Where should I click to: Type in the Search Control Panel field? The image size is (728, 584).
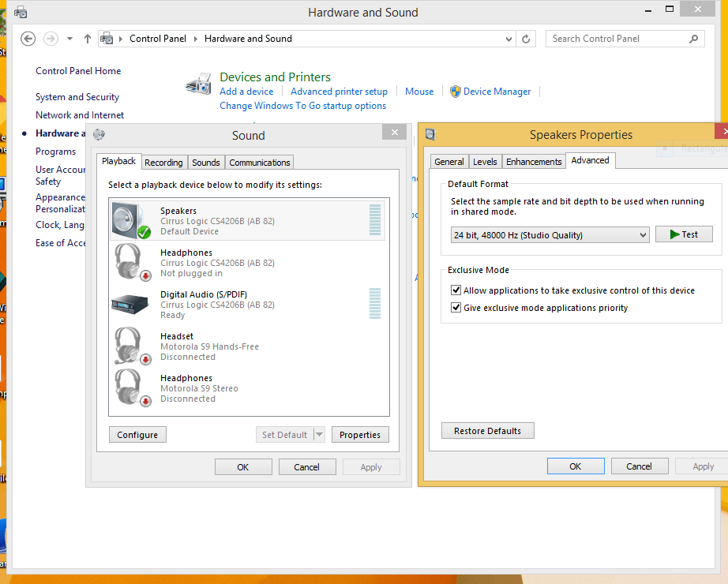(x=616, y=38)
